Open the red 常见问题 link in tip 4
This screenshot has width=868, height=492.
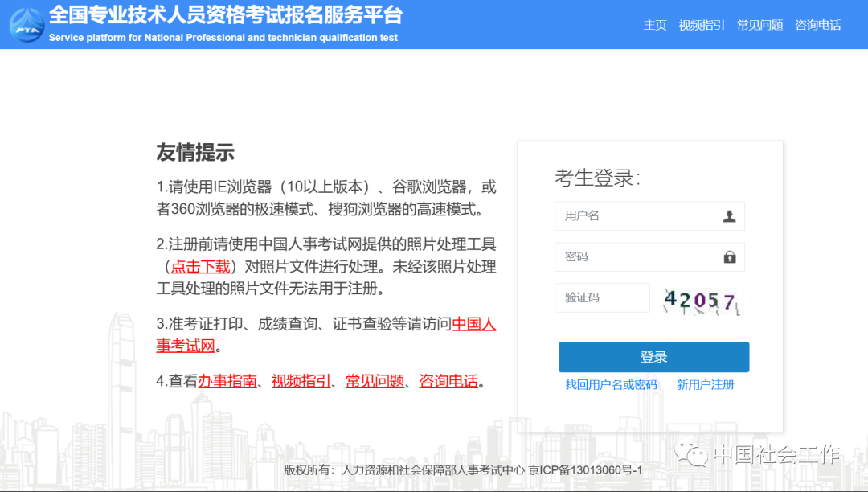[x=375, y=381]
